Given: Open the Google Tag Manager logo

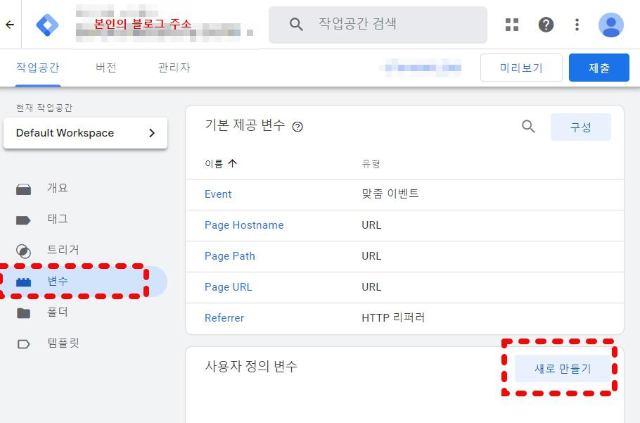Looking at the screenshot, I should (x=47, y=24).
